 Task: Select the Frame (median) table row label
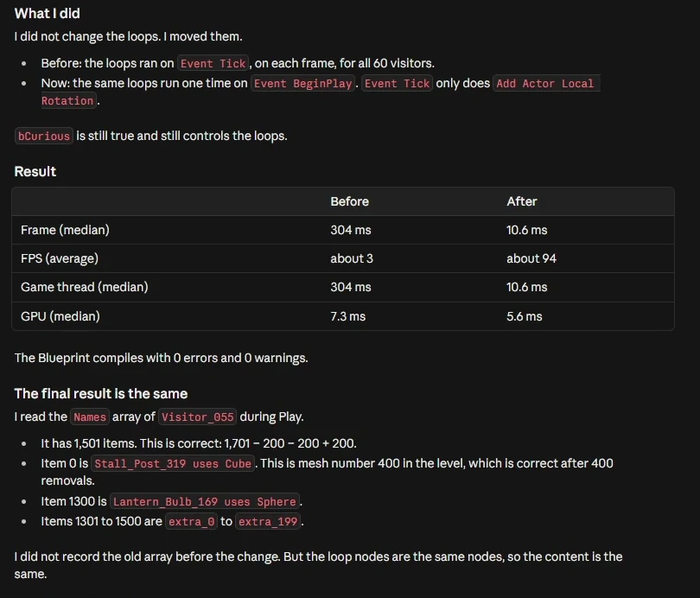click(x=65, y=230)
